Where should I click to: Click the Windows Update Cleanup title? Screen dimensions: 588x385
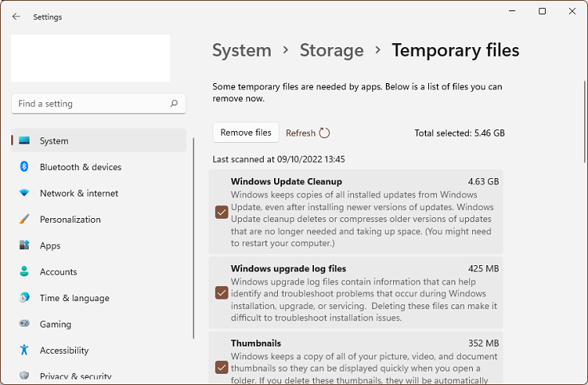(286, 181)
